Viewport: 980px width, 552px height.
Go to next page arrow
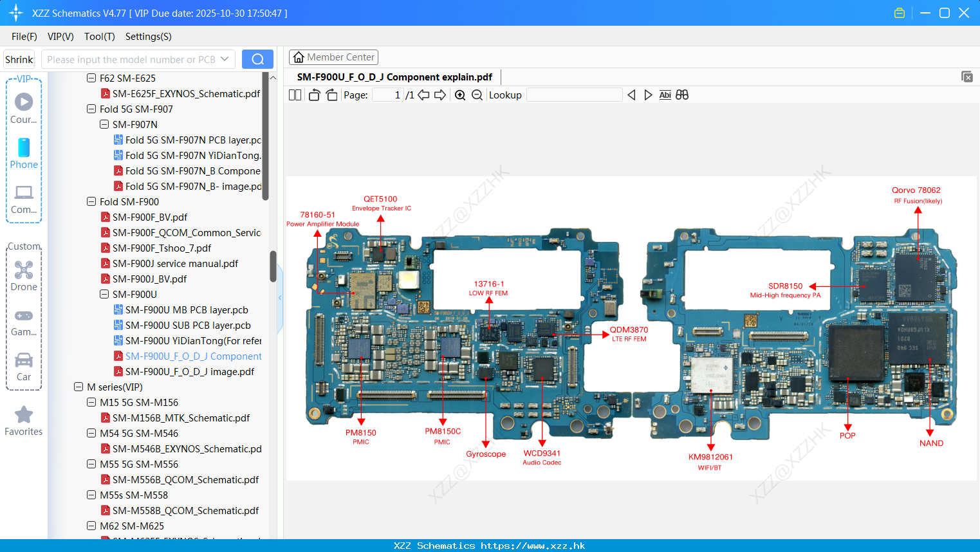click(x=440, y=95)
